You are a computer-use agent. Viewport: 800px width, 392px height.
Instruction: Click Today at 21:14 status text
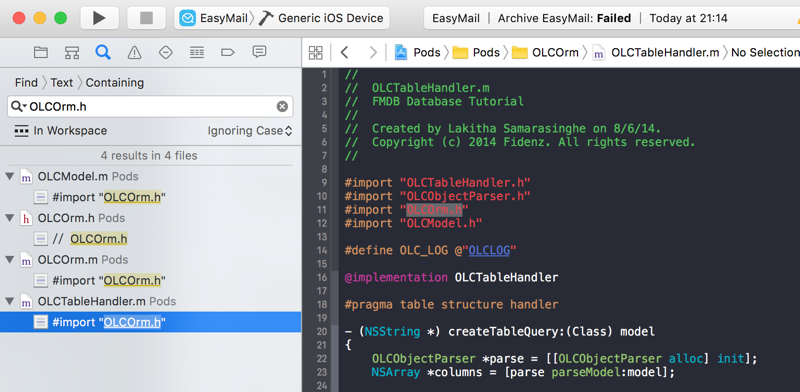688,18
